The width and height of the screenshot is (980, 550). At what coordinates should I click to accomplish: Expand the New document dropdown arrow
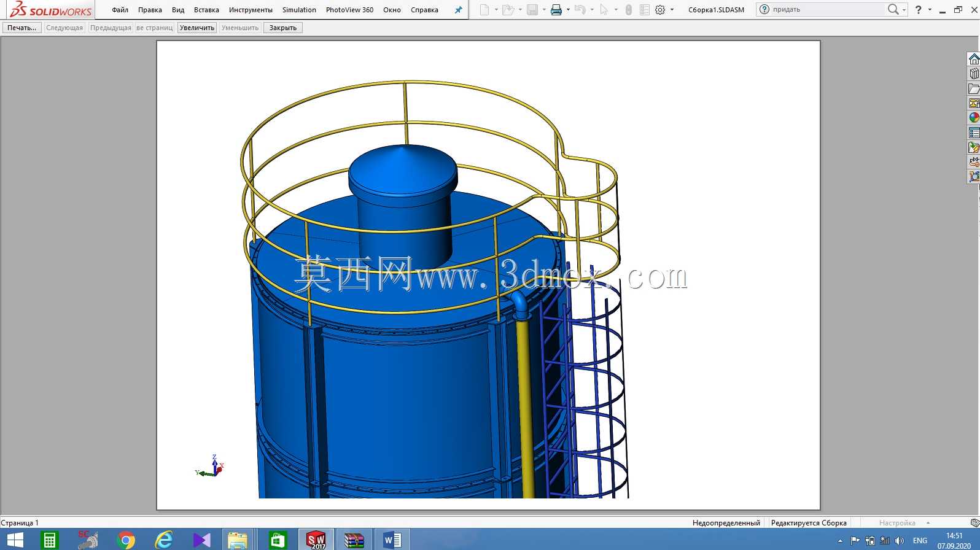click(496, 10)
